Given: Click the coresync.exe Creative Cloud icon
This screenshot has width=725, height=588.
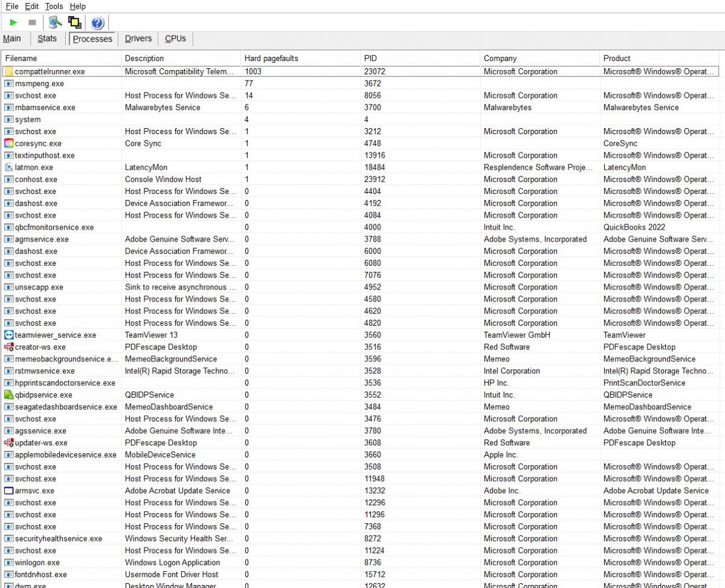Looking at the screenshot, I should pyautogui.click(x=8, y=143).
